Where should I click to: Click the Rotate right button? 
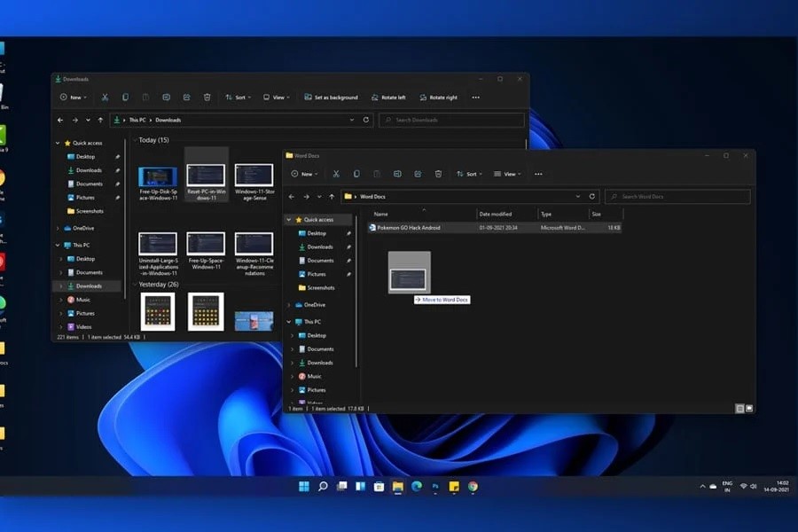pyautogui.click(x=438, y=98)
